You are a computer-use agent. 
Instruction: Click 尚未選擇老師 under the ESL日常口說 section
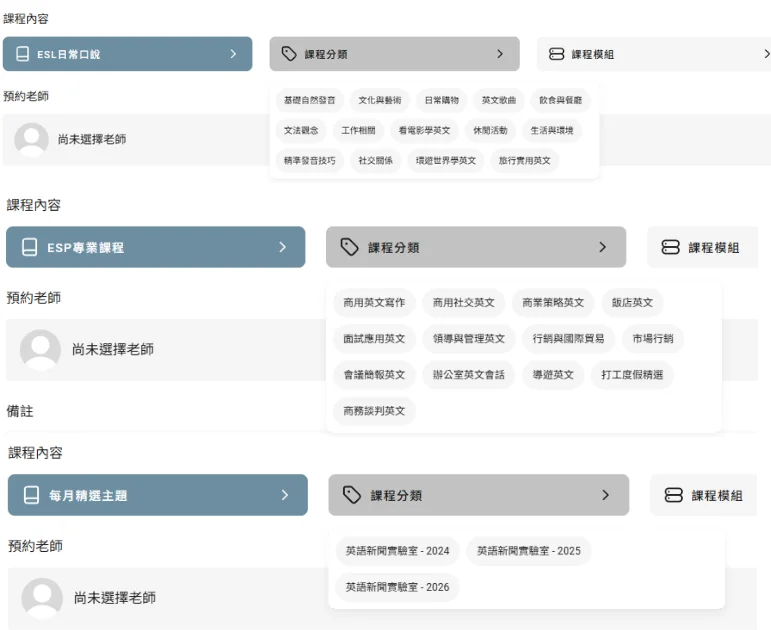(x=92, y=140)
